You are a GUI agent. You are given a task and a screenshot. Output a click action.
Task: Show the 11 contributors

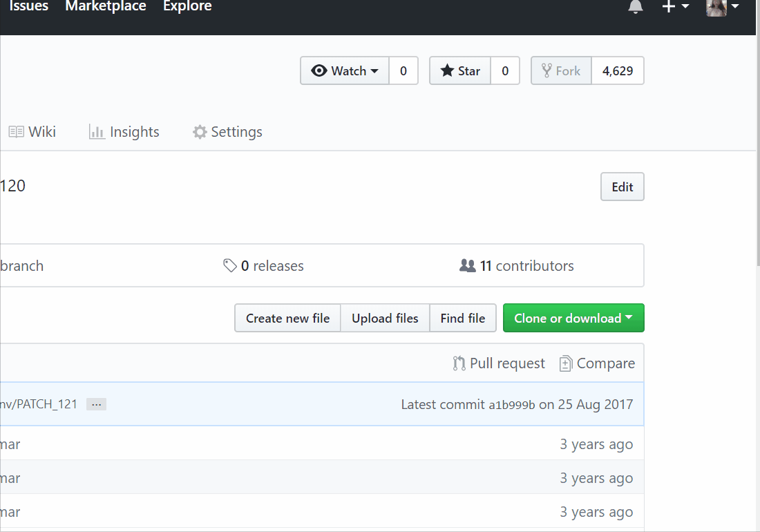[517, 266]
